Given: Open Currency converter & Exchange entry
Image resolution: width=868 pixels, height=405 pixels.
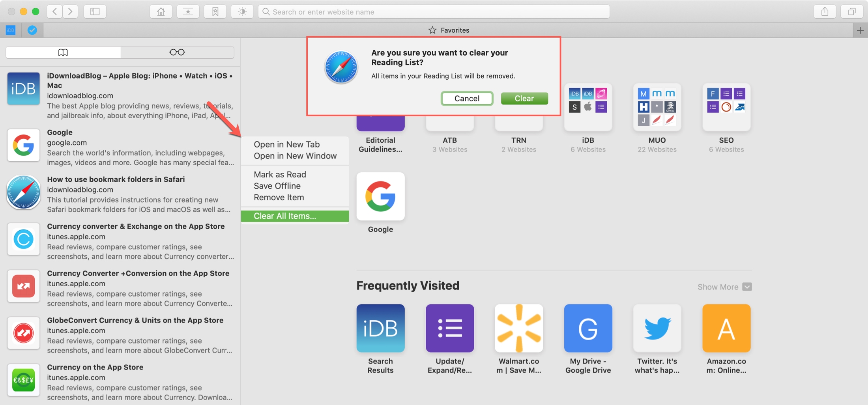Looking at the screenshot, I should point(120,241).
